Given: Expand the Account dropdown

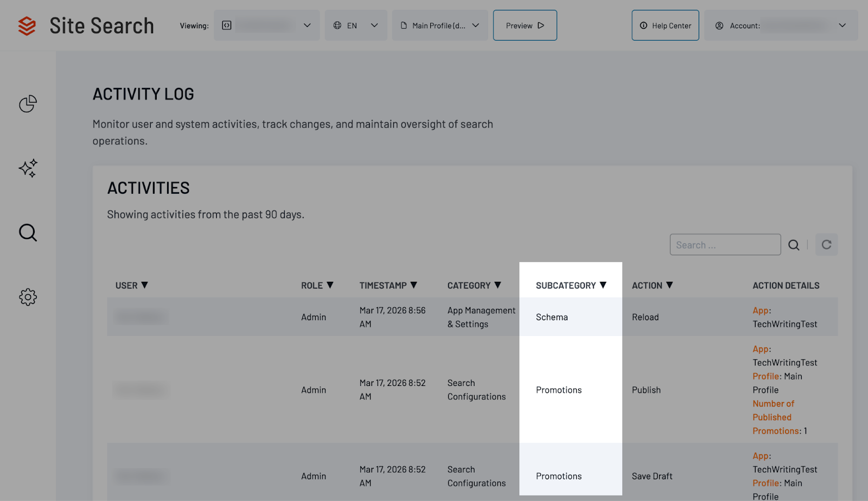Looking at the screenshot, I should 781,26.
